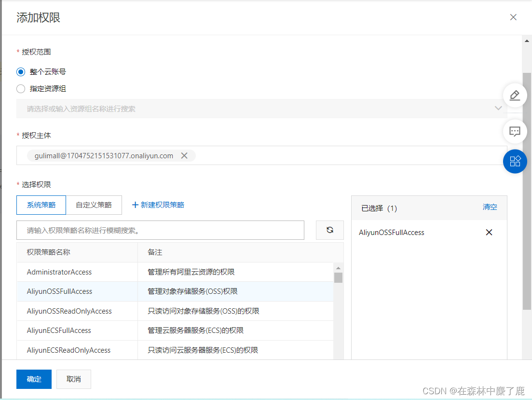This screenshot has height=400, width=532.
Task: Focus the policy name search box
Action: [x=160, y=230]
